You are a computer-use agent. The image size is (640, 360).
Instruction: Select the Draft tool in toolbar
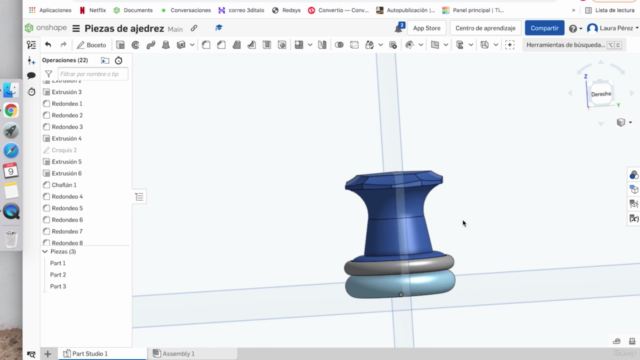click(236, 45)
